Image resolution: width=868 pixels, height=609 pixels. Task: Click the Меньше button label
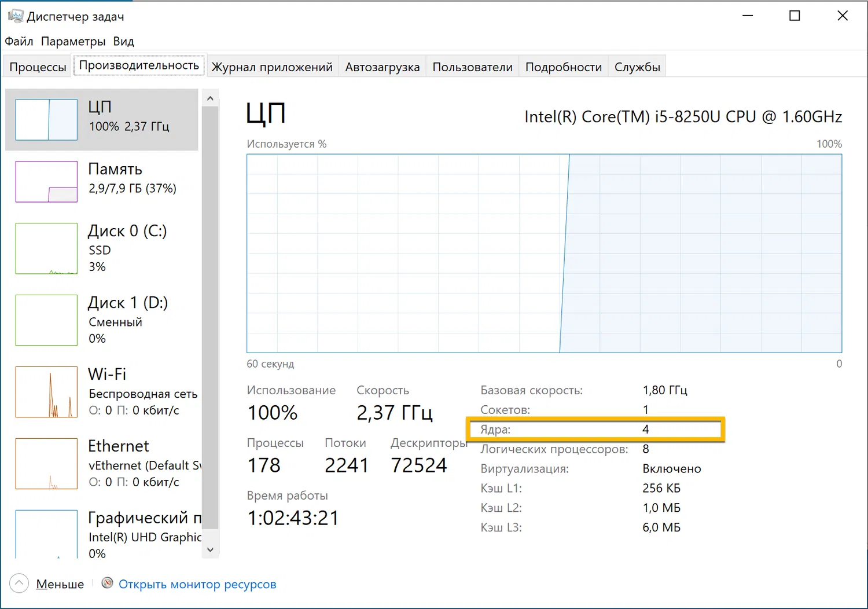point(60,584)
